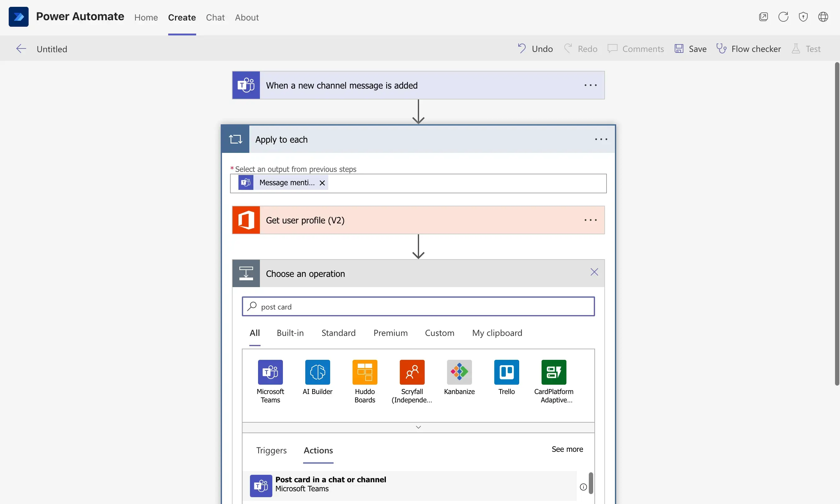This screenshot has width=840, height=504.
Task: Switch to the Built-in tab
Action: pyautogui.click(x=290, y=333)
